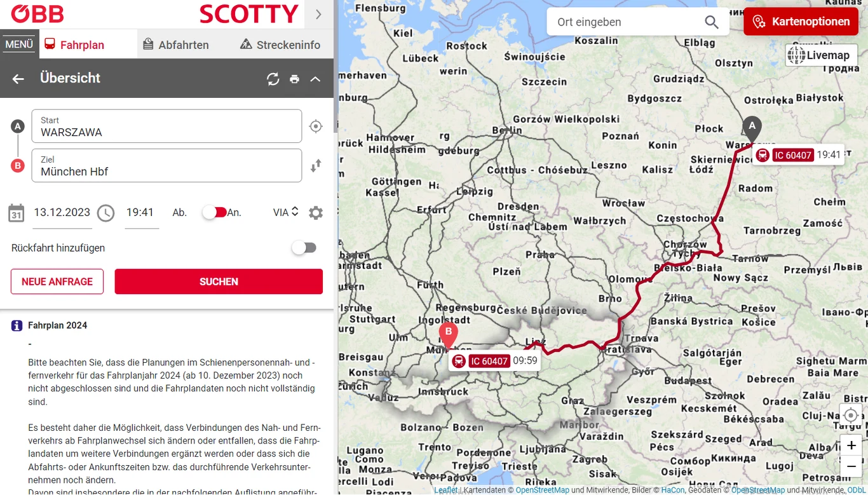The image size is (868, 495).
Task: Open the SCOTTY home logo
Action: tap(248, 14)
